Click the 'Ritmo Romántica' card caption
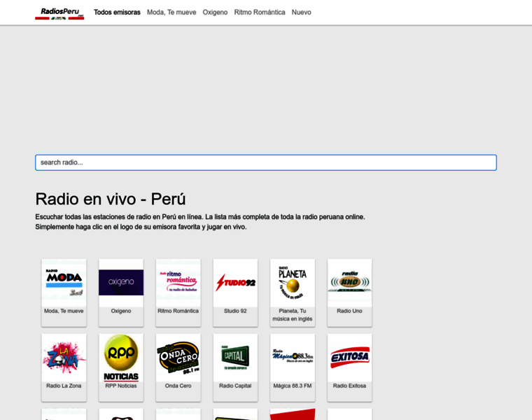 pos(178,311)
